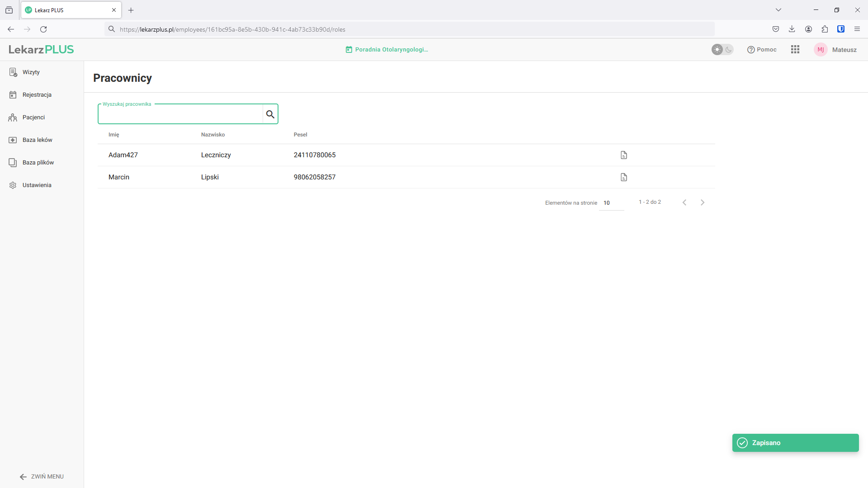The image size is (868, 488).
Task: Open Baza plików in sidebar
Action: point(38,163)
